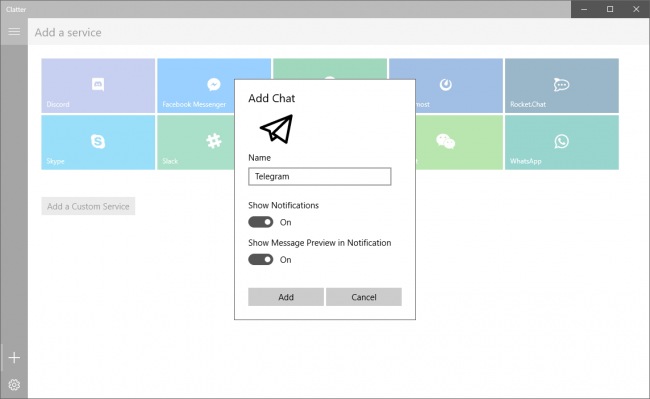Click Add a Custom Service button
The width and height of the screenshot is (650, 399).
[88, 206]
